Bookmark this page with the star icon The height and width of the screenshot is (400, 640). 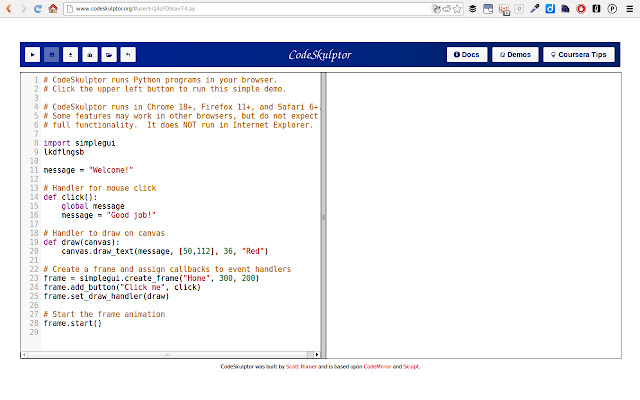point(457,9)
